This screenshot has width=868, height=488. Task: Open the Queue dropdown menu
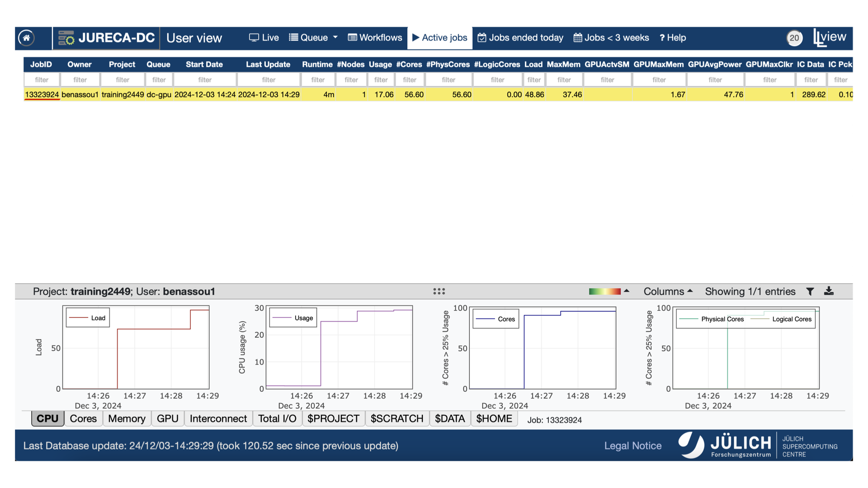[x=313, y=38]
